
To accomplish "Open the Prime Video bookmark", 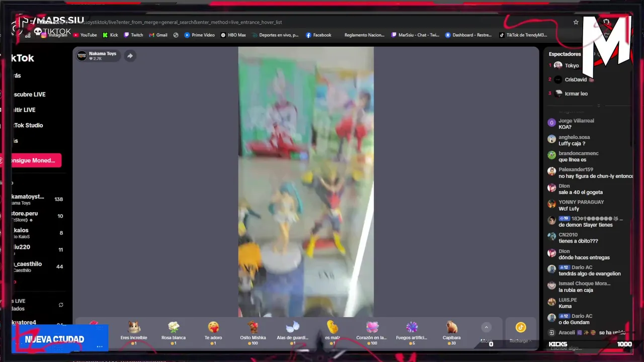I will [x=200, y=35].
